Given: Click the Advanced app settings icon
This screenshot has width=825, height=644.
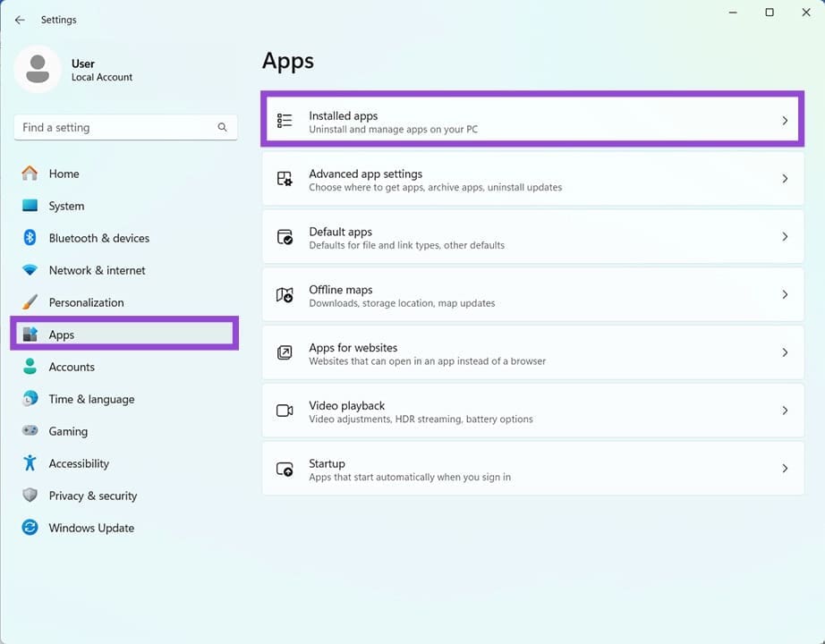Looking at the screenshot, I should [285, 179].
